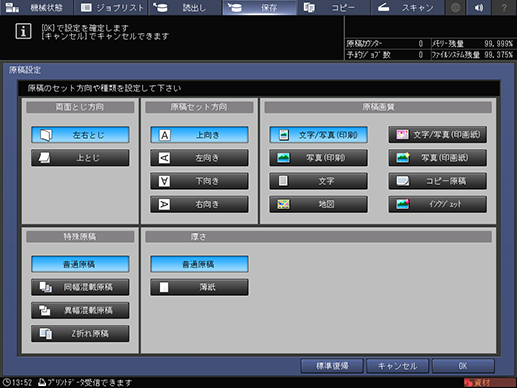Click the printer icon in status bar
Image resolution: width=517 pixels, height=388 pixels.
(x=42, y=382)
